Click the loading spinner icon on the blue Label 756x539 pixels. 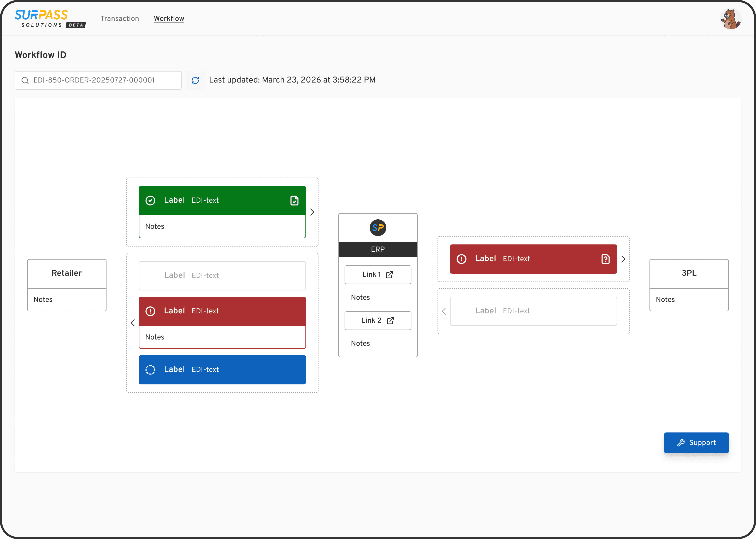click(x=151, y=370)
